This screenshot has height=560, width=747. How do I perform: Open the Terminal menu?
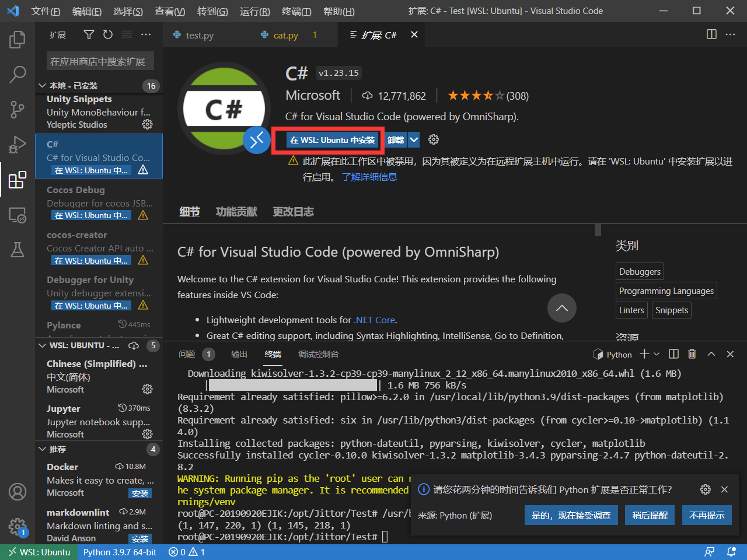tap(296, 11)
